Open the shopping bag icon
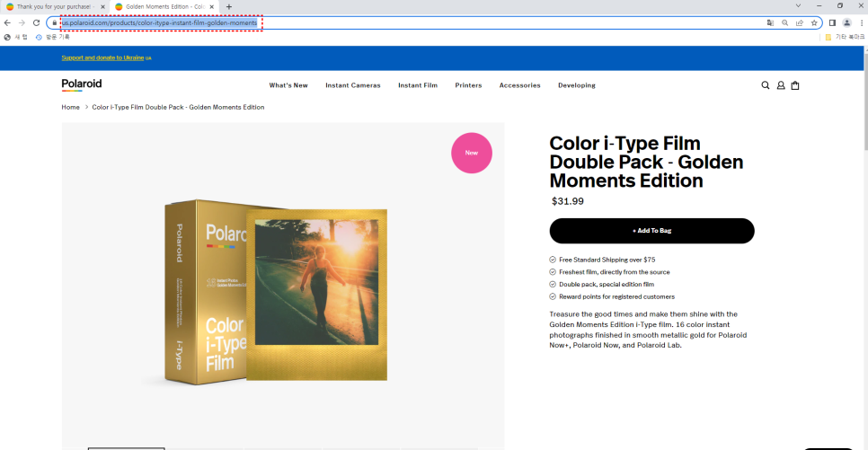Screen dimensions: 868x450 [x=795, y=85]
